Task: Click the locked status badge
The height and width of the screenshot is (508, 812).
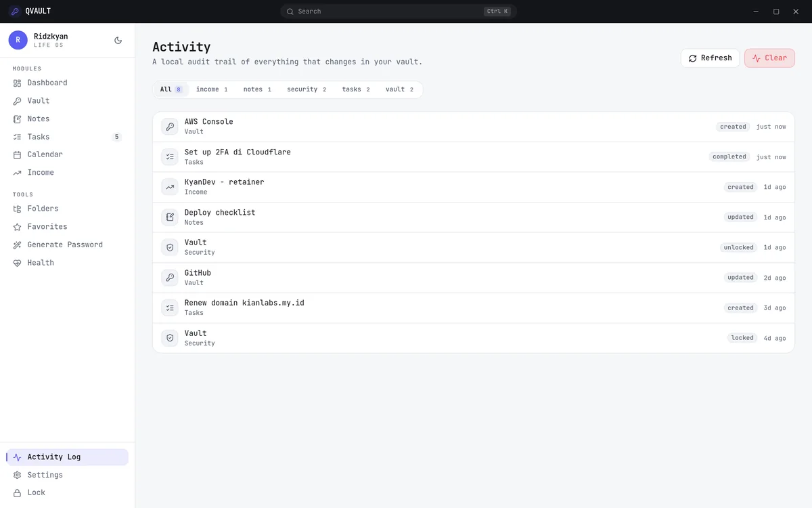Action: pyautogui.click(x=742, y=338)
